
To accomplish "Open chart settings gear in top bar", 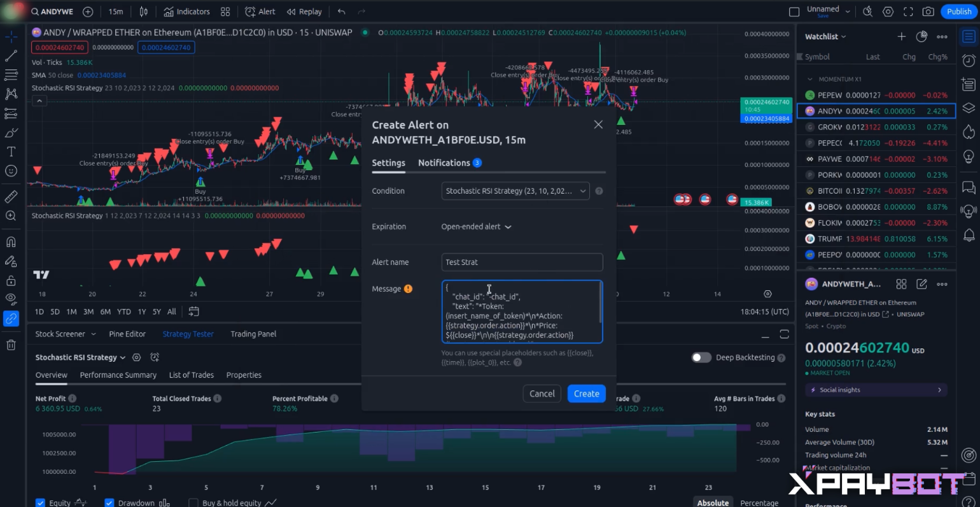I will (x=888, y=11).
